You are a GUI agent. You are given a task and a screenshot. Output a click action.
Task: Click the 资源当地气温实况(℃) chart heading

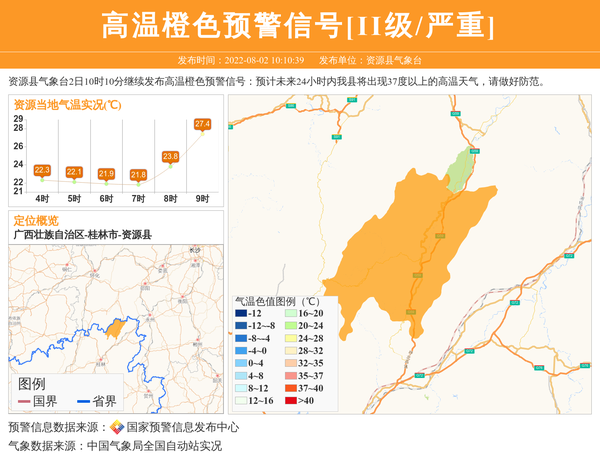(x=68, y=105)
